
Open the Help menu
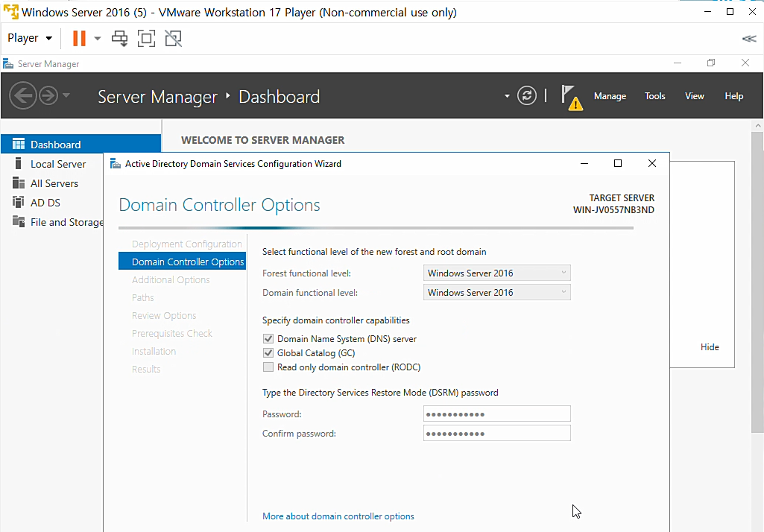click(x=733, y=96)
